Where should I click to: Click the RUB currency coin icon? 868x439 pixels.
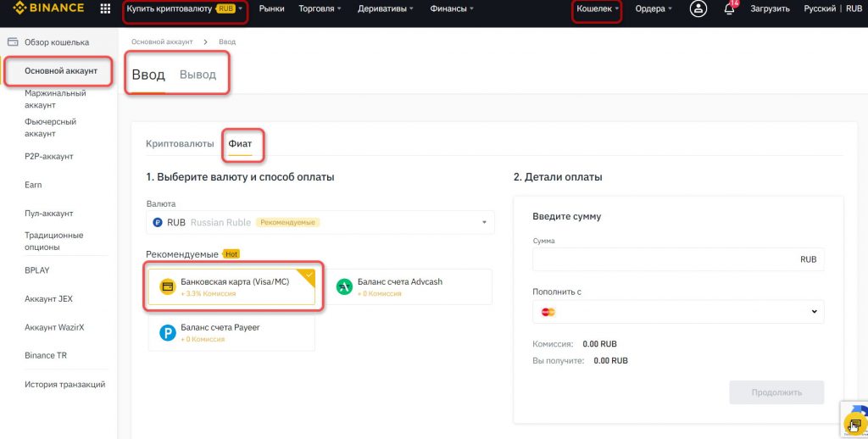[x=157, y=222]
